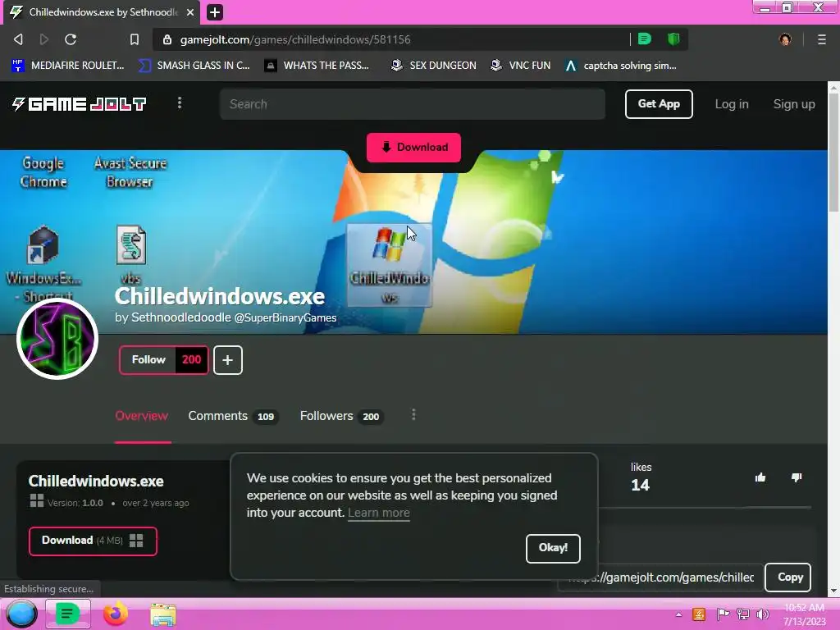
Task: Open the browser hamburger menu
Action: (x=821, y=39)
